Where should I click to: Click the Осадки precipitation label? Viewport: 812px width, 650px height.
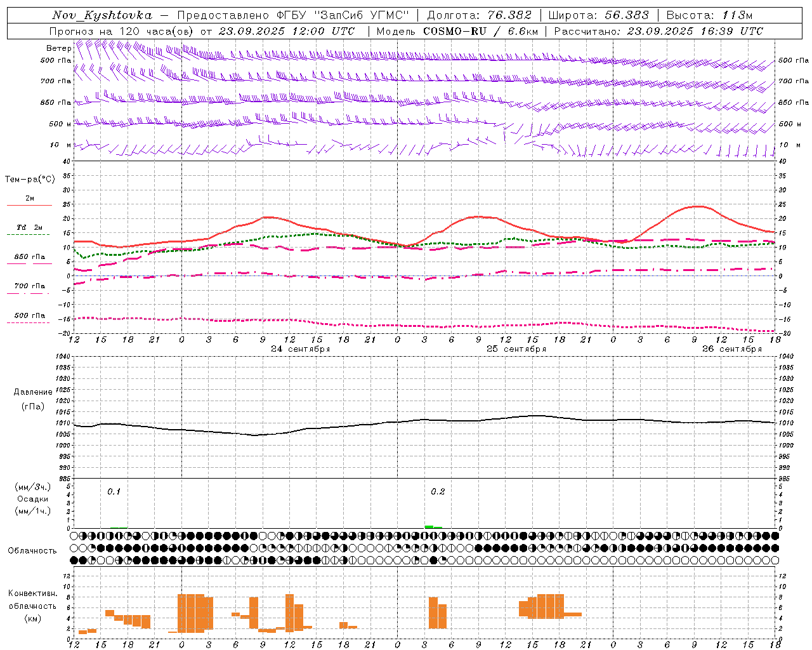point(33,499)
